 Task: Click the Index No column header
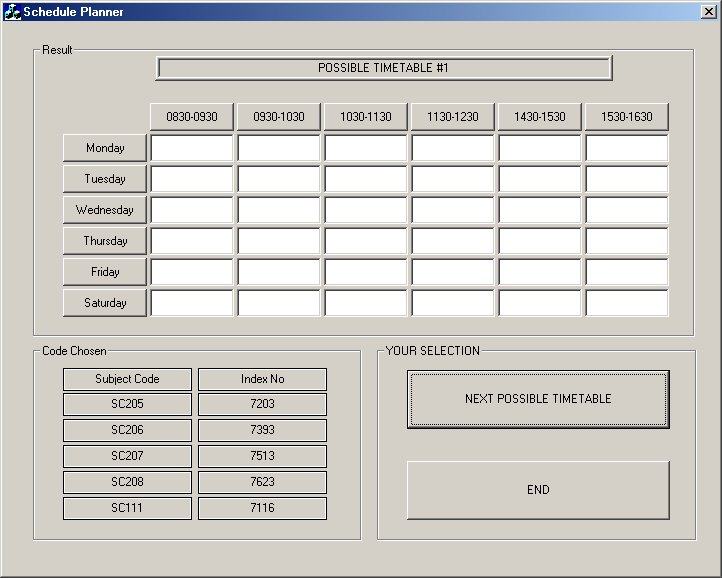[262, 379]
